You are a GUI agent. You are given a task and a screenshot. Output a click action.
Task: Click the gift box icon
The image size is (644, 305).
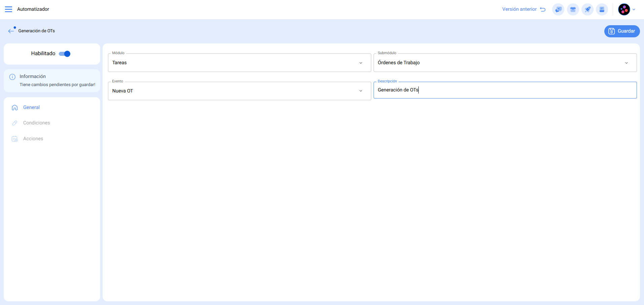[x=573, y=9]
